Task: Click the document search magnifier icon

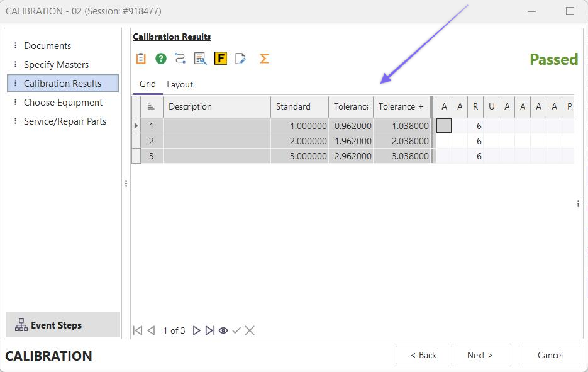Action: tap(200, 59)
